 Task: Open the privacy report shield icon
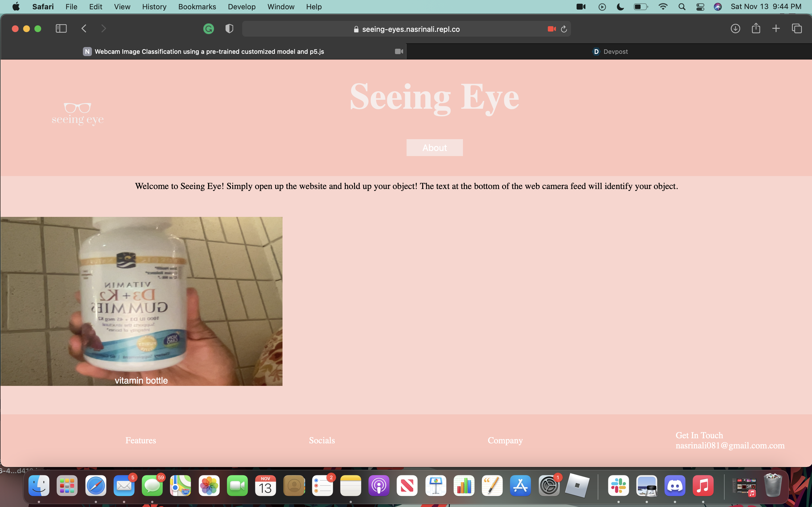pos(229,29)
